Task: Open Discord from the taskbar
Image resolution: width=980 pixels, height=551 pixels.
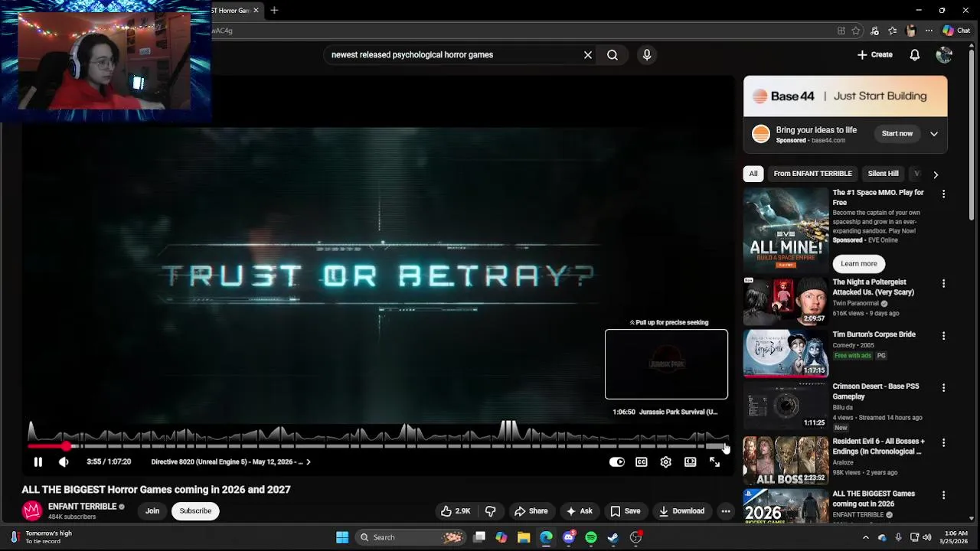Action: tap(568, 537)
